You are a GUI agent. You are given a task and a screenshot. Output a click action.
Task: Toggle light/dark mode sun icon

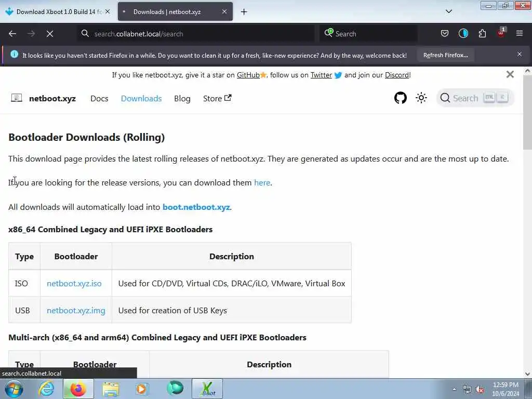click(x=421, y=98)
